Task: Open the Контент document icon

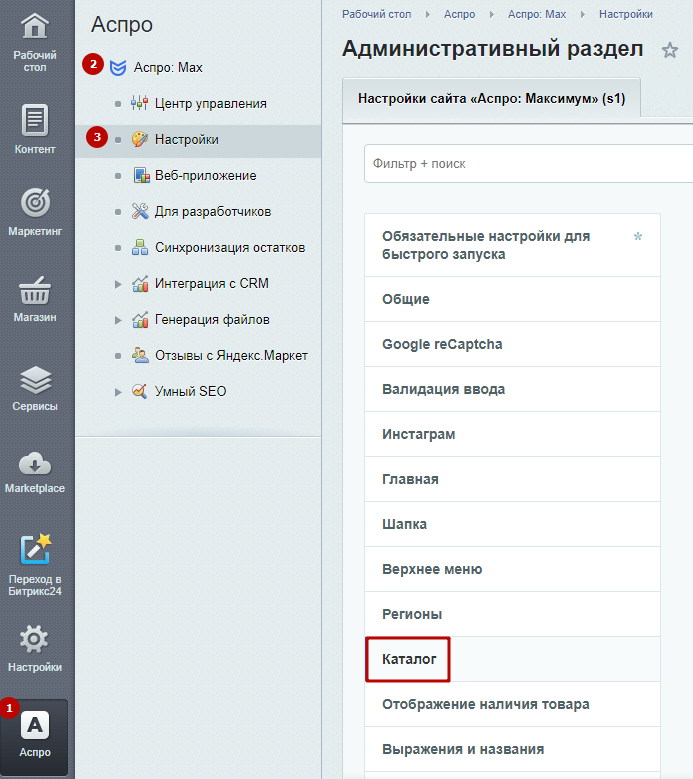Action: [35, 120]
